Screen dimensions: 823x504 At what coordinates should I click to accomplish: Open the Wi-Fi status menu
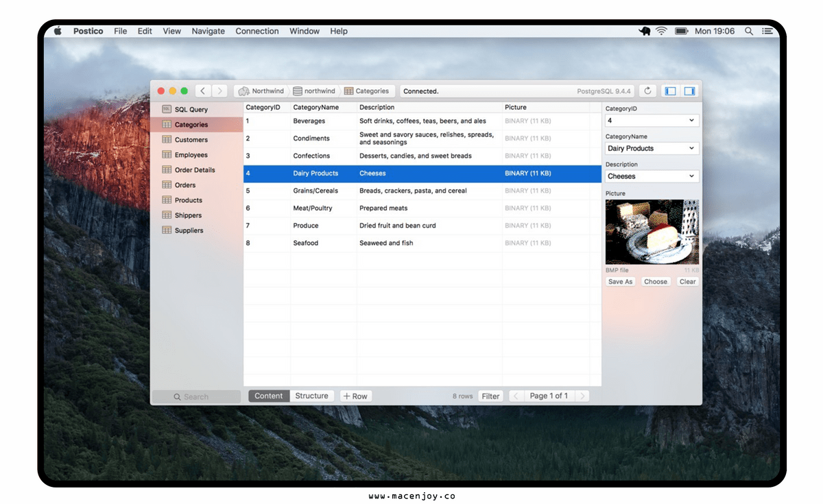[661, 31]
